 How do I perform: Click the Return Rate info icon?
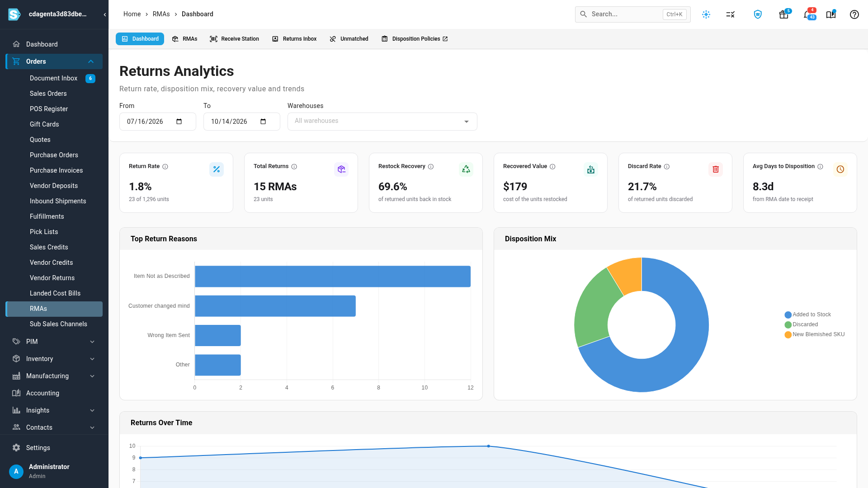165,167
